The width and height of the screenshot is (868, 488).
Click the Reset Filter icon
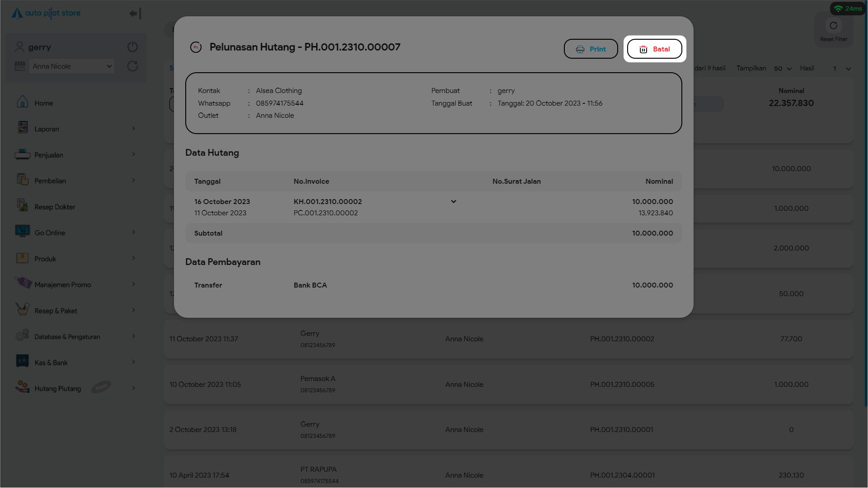click(x=833, y=26)
